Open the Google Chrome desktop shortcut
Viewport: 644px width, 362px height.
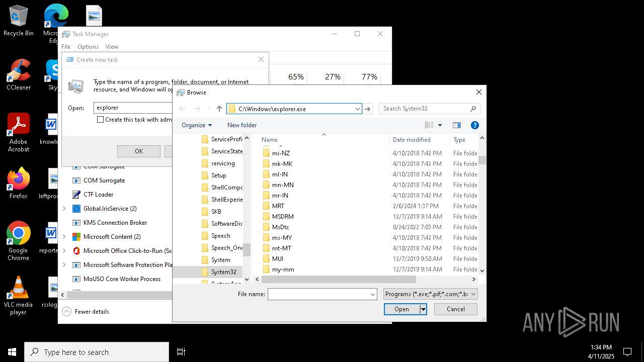[19, 241]
